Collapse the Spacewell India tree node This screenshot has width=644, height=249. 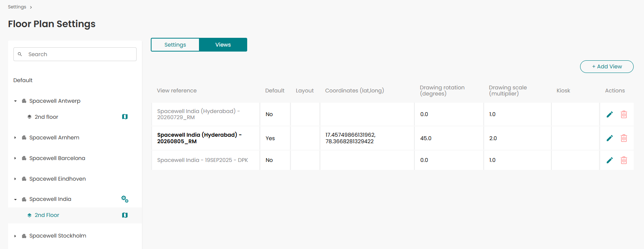tap(15, 199)
